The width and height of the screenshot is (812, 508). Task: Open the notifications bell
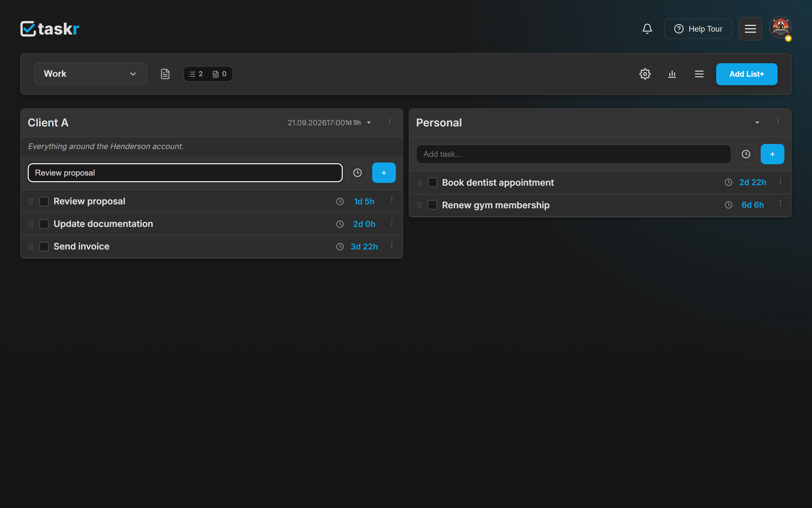647,29
